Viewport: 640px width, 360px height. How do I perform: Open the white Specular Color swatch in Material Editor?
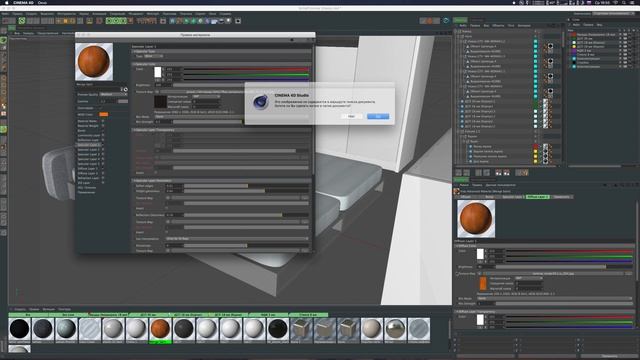[x=158, y=72]
